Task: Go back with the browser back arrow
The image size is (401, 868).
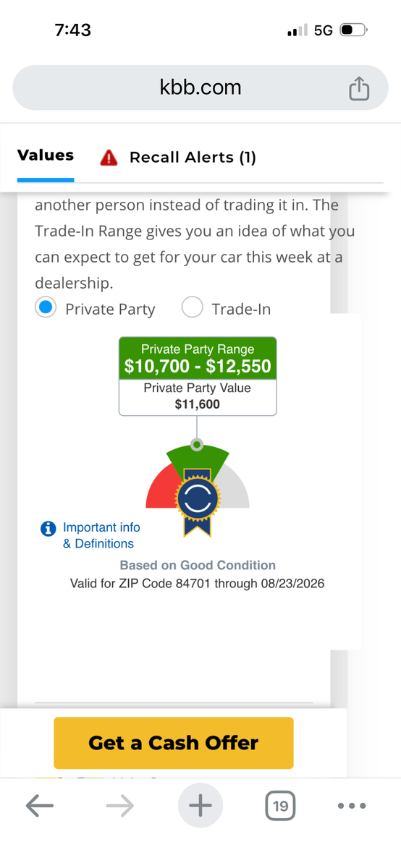Action: pyautogui.click(x=39, y=805)
